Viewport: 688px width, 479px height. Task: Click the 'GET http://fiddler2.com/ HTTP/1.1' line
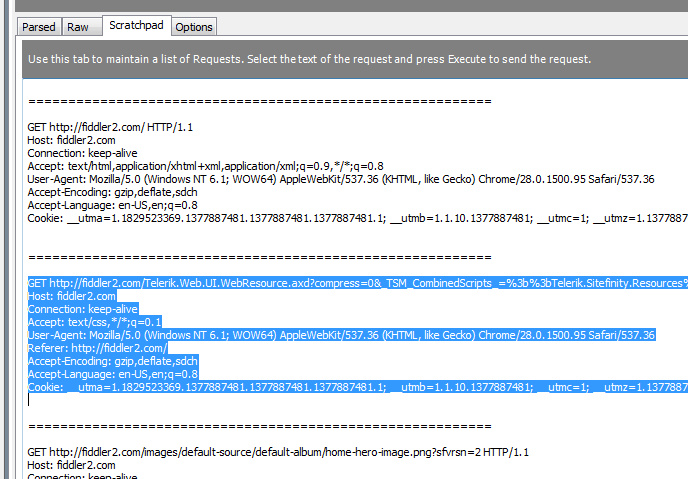click(x=110, y=127)
